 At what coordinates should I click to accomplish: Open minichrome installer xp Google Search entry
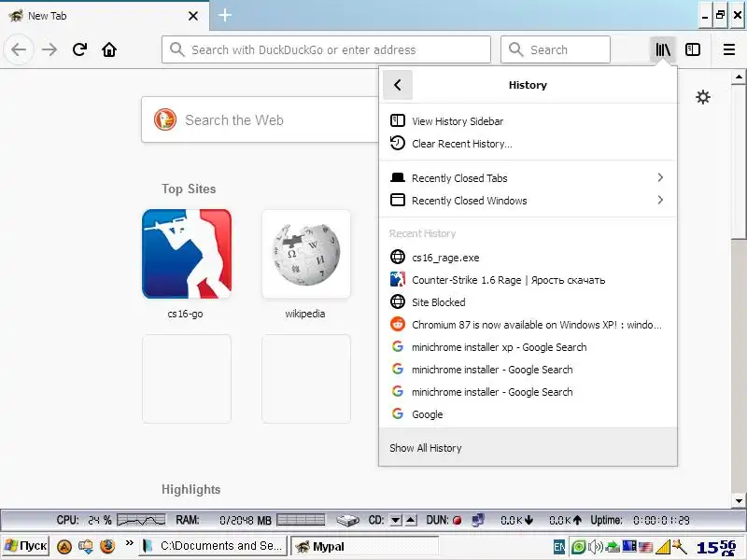click(x=528, y=346)
